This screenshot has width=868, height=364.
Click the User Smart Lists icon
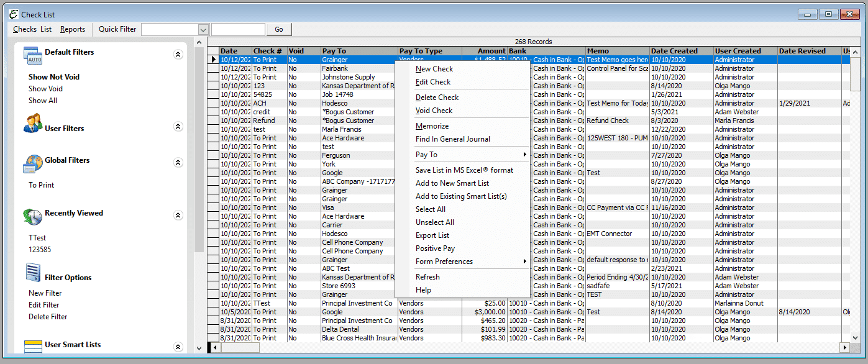[33, 347]
